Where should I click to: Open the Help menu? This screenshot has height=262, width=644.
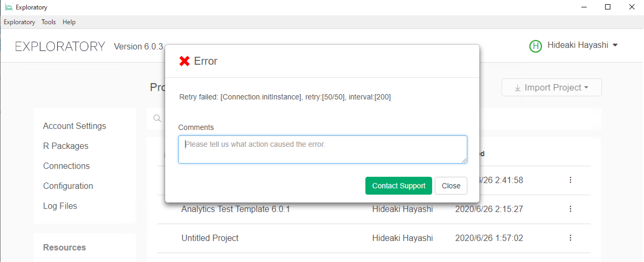[69, 22]
